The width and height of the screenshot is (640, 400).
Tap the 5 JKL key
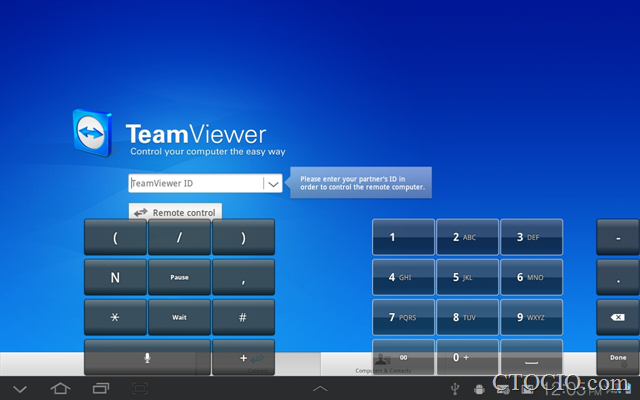[467, 277]
